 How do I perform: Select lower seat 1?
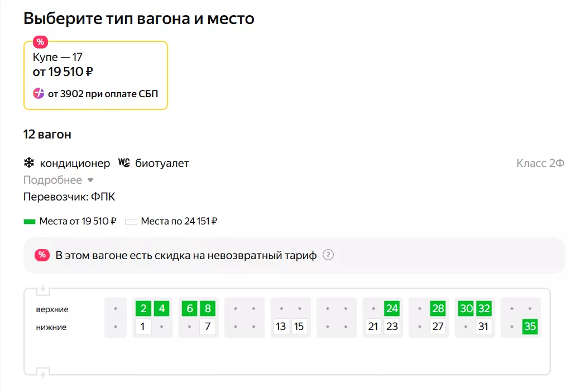(143, 327)
